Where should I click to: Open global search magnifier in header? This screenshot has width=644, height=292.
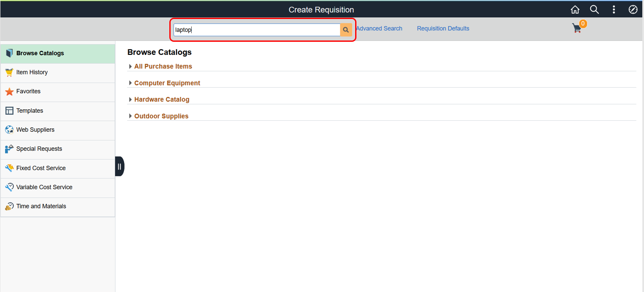[x=594, y=10]
